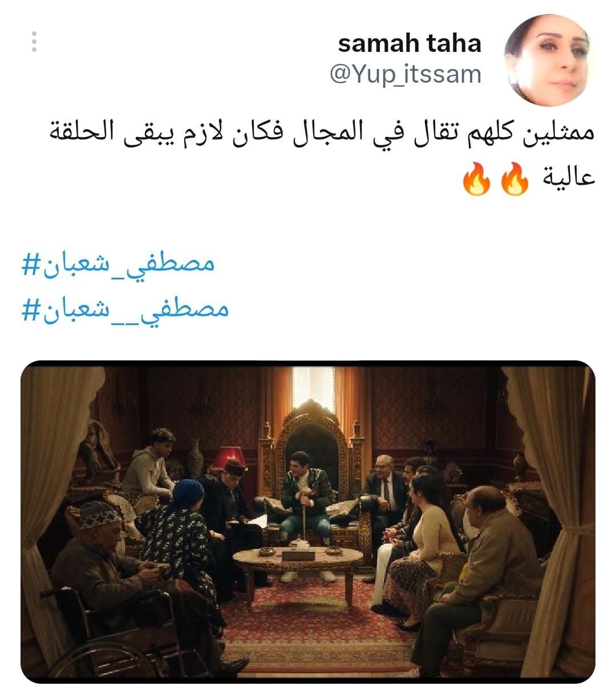The width and height of the screenshot is (616, 690).
Task: Click the left fire emoji
Action: click(477, 180)
